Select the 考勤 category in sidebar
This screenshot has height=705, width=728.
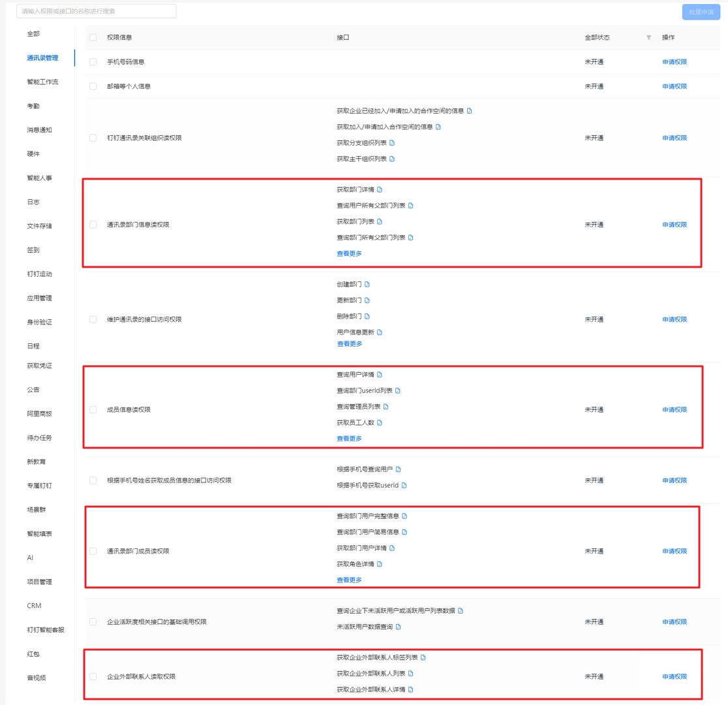pos(33,106)
